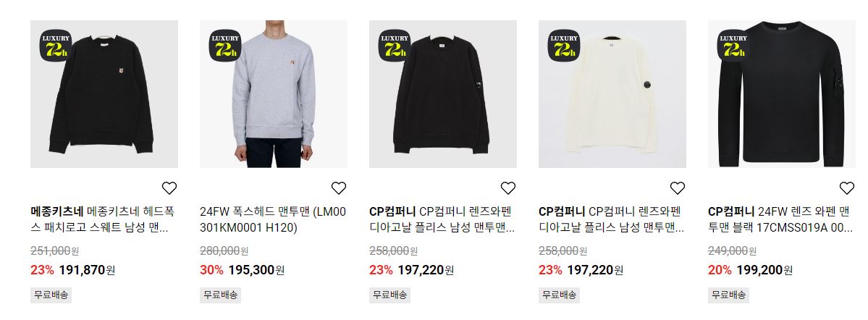Open gray sweatshirt model photo

(x=274, y=94)
